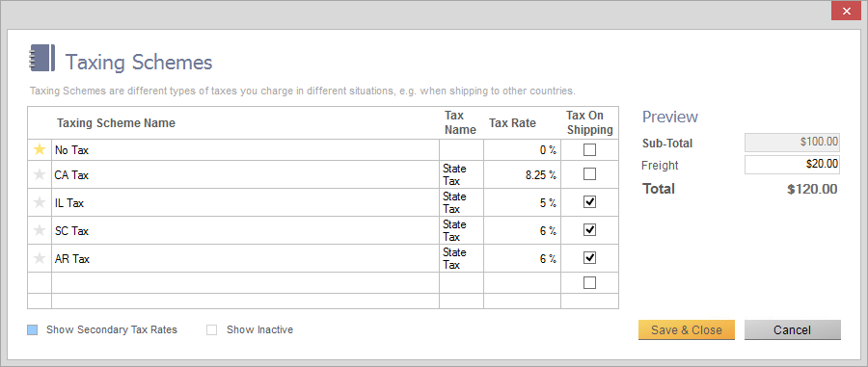Screen dimensions: 868x367
Task: Edit the Freight amount field
Action: pos(792,165)
